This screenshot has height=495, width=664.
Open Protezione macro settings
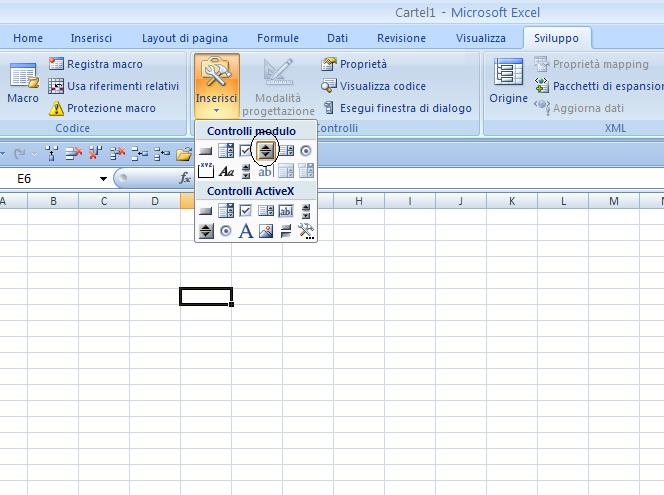click(102, 108)
